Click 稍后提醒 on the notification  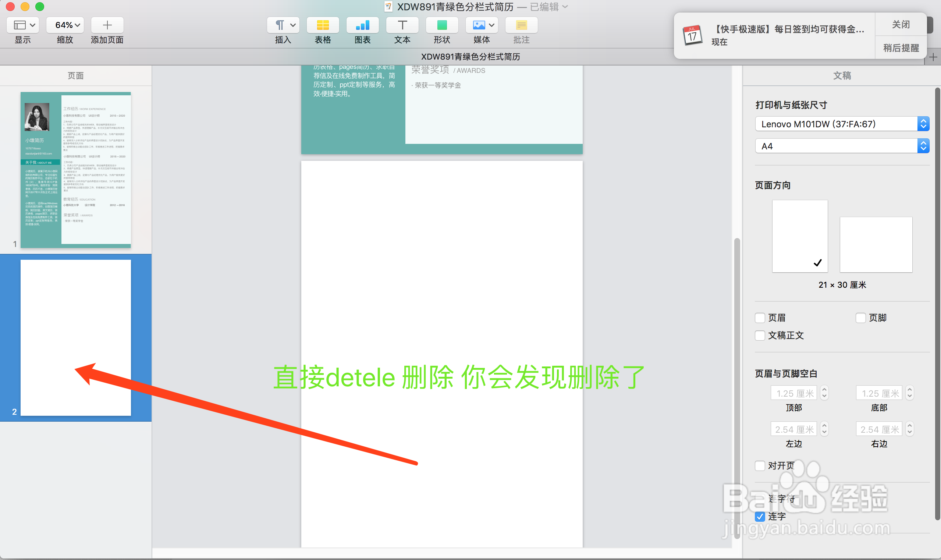click(x=900, y=48)
